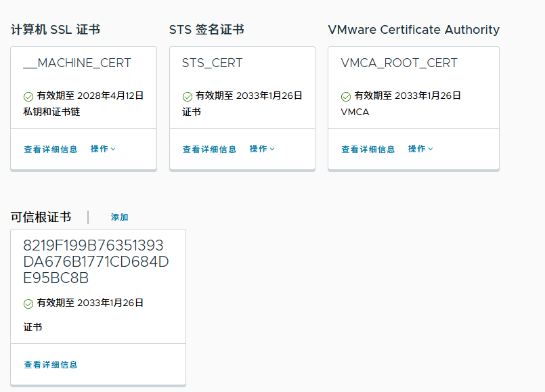The width and height of the screenshot is (545, 392).
Task: Select the __MACHINE_CERT title text
Action: point(77,63)
